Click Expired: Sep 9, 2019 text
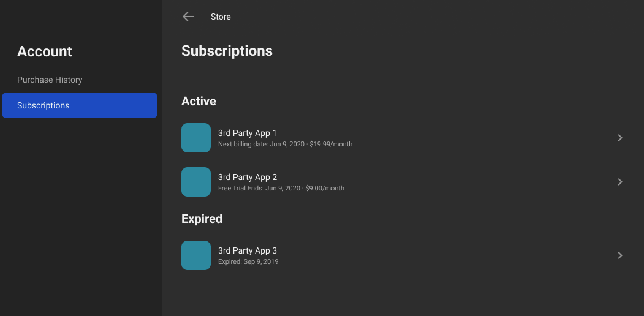 pos(248,261)
